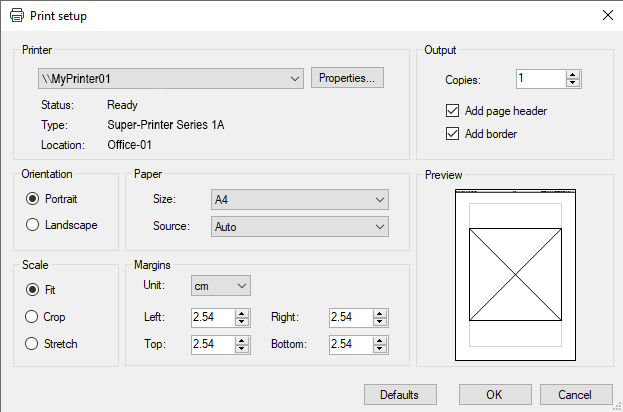Decrease Bottom margin using down arrow
Screen dimensions: 623x412
[378, 348]
